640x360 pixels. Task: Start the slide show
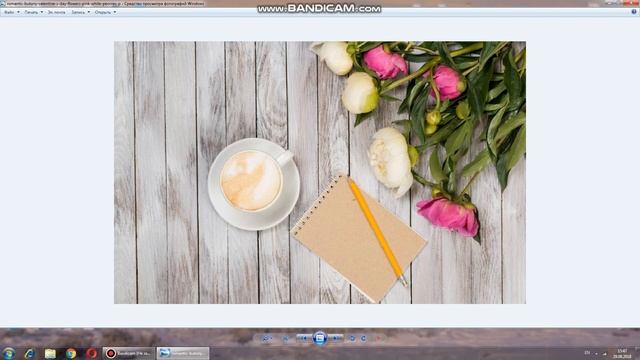pyautogui.click(x=320, y=338)
